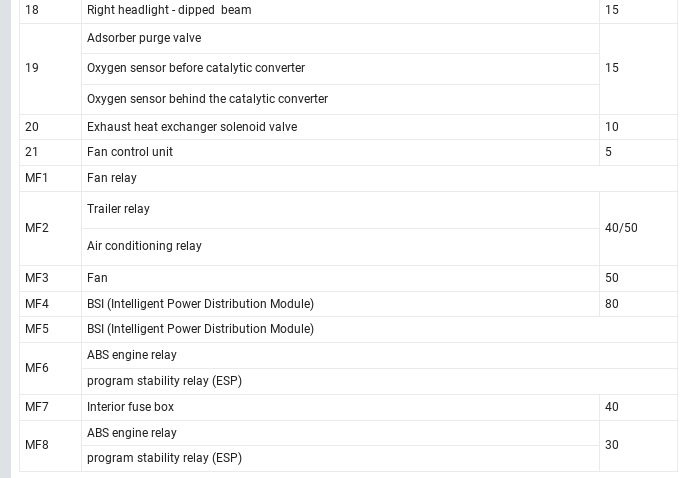690x478 pixels.
Task: Select the "Trailer relay" entry
Action: pyautogui.click(x=118, y=209)
